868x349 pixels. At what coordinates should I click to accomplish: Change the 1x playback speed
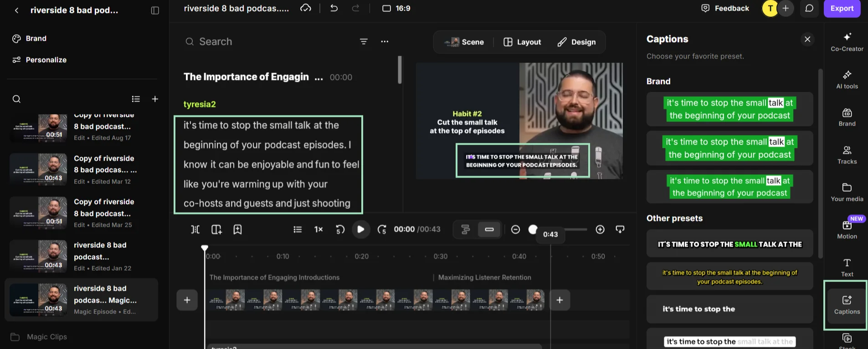tap(318, 229)
